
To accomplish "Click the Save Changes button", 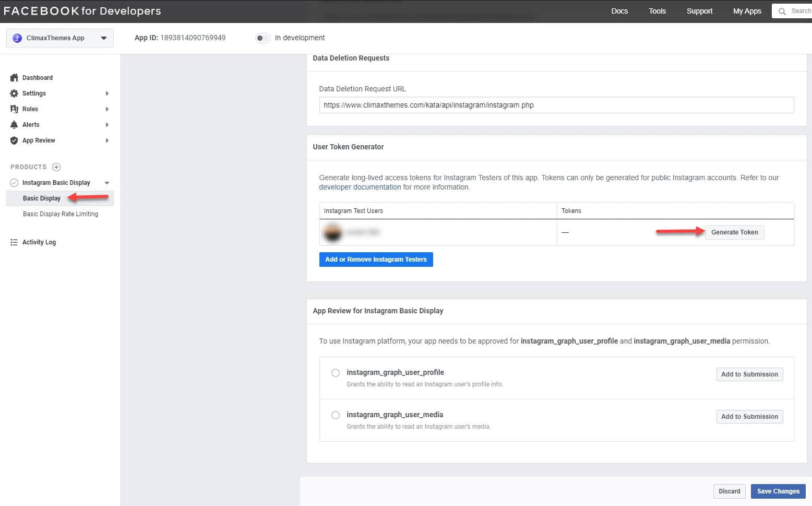I will coord(778,491).
